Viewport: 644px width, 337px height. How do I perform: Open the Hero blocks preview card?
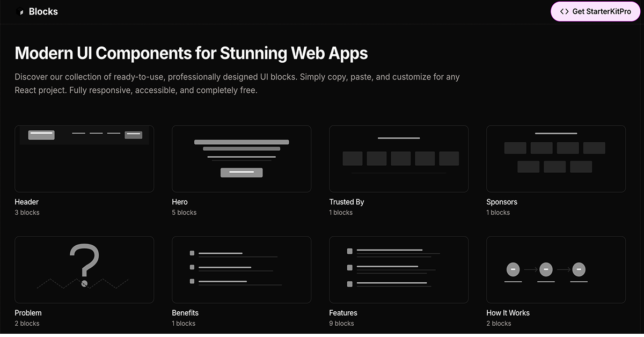pyautogui.click(x=241, y=158)
